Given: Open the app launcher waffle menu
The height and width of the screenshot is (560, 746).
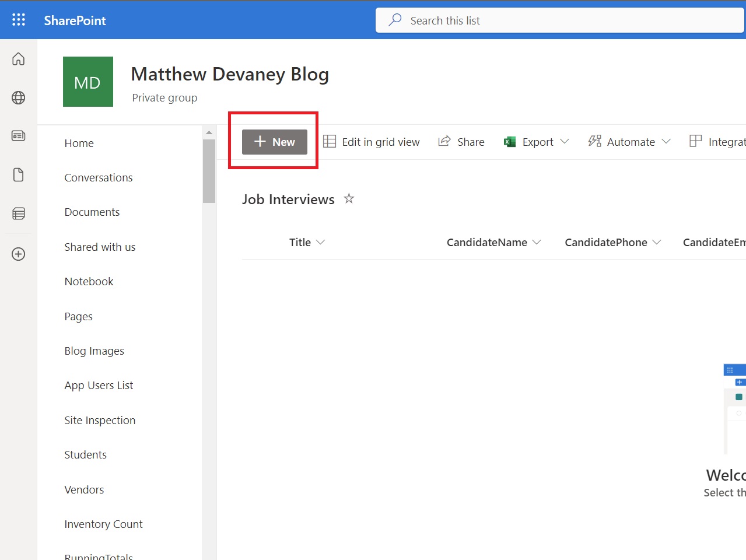Looking at the screenshot, I should [18, 19].
